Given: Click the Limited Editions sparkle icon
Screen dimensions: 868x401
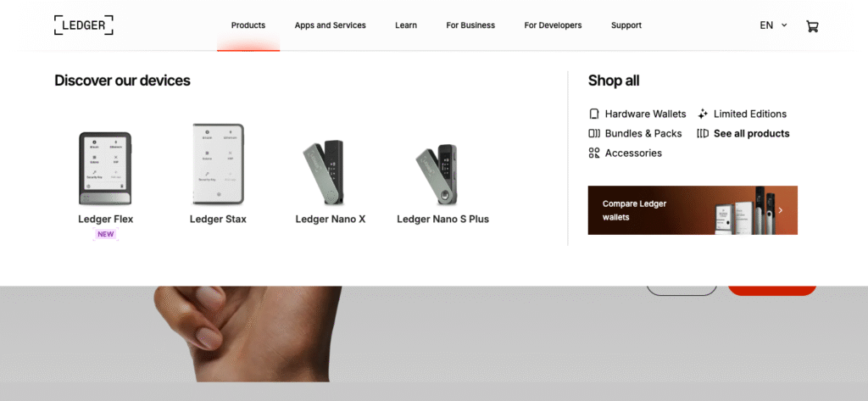Looking at the screenshot, I should [x=703, y=114].
